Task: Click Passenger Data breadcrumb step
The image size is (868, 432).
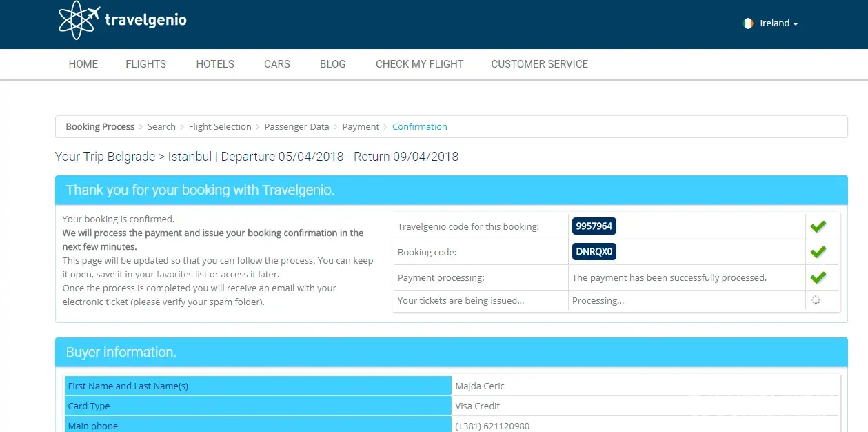Action: point(296,127)
